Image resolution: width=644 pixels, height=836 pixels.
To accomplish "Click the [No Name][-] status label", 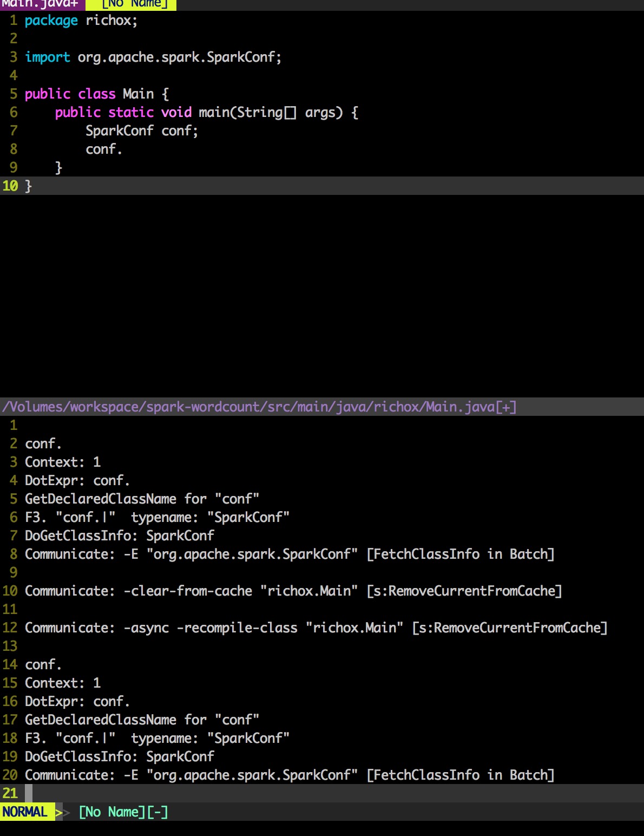I will coord(123,812).
